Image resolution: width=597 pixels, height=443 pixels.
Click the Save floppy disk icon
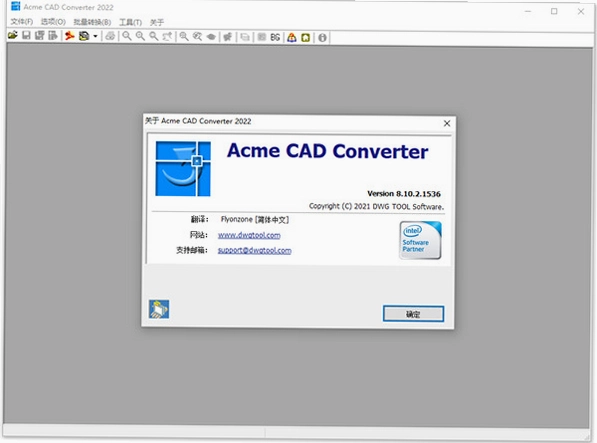[x=26, y=36]
